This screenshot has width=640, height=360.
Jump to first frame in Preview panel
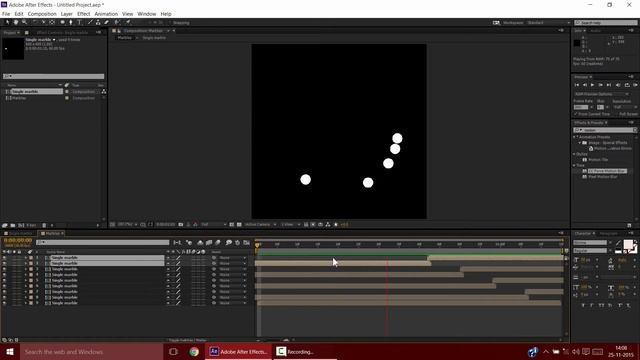point(577,85)
